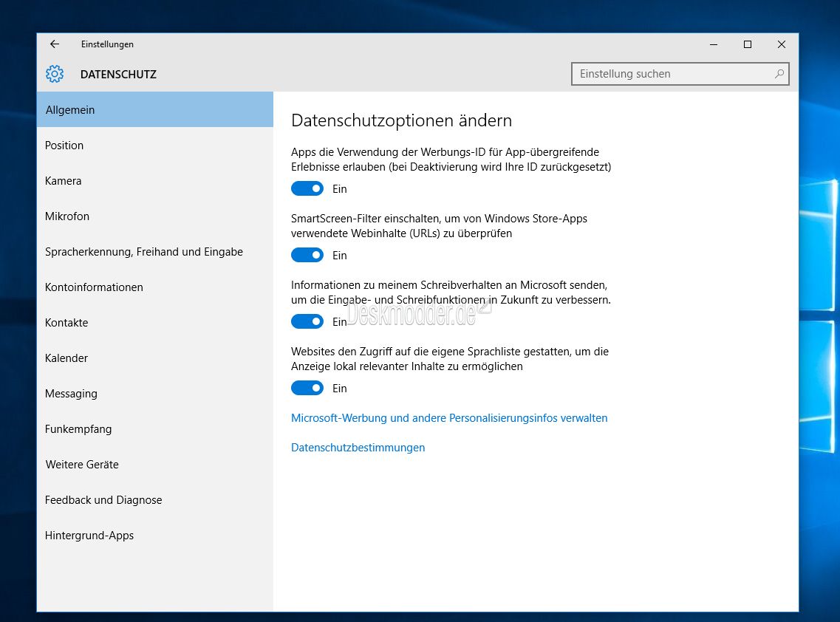This screenshot has height=622, width=840.
Task: Open the Datenschutzbestimmungen link
Action: 358,448
